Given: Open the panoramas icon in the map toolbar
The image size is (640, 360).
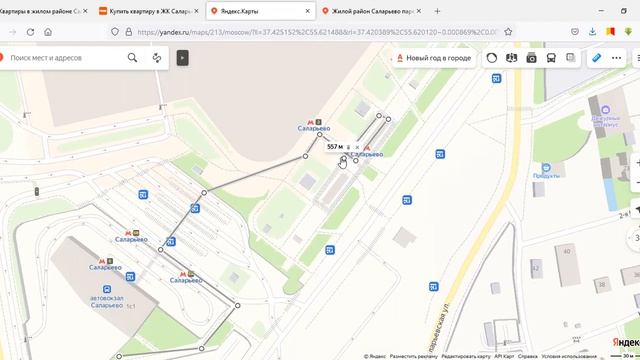Looking at the screenshot, I should [511, 58].
